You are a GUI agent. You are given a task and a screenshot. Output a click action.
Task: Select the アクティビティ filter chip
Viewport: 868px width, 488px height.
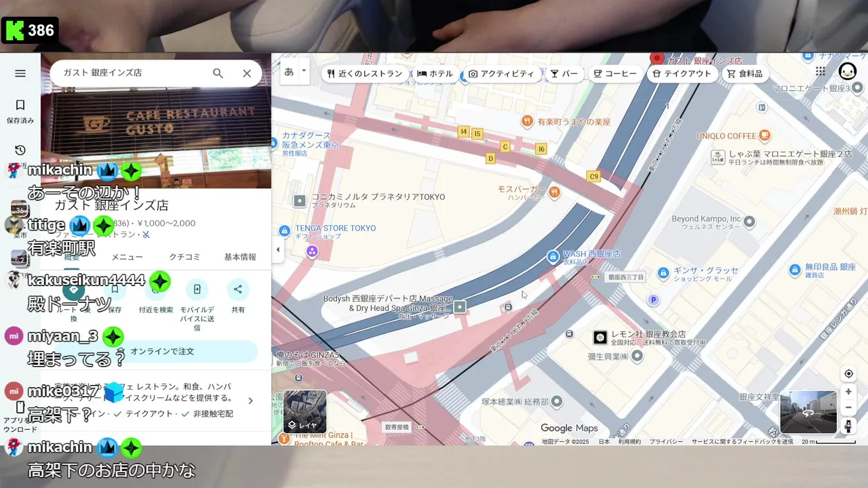click(x=501, y=74)
